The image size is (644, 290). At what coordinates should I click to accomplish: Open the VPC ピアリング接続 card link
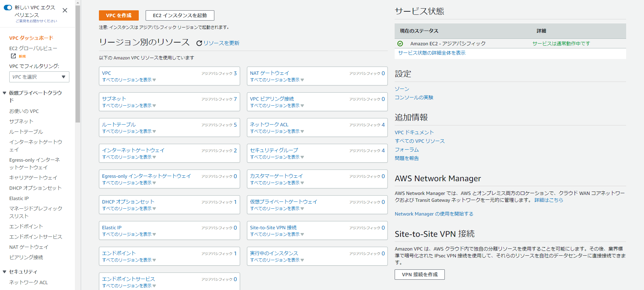(272, 99)
